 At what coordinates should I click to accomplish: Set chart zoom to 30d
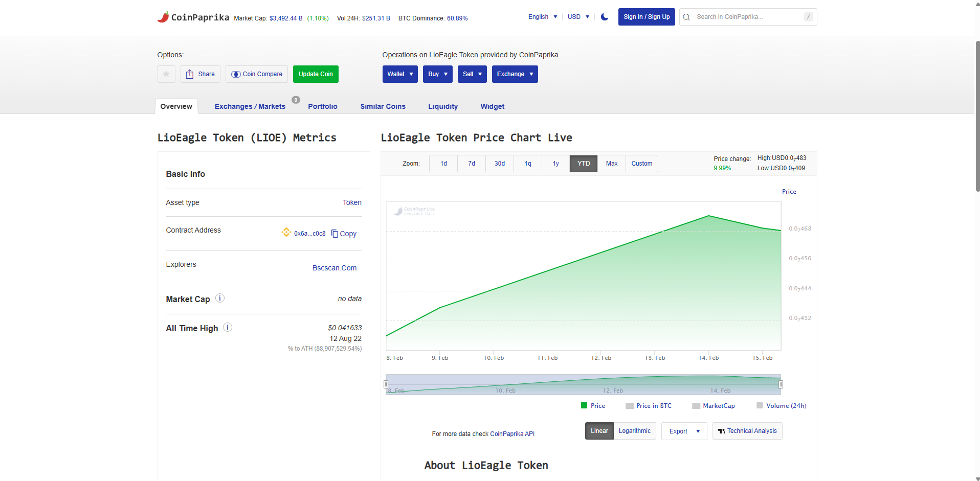pos(500,164)
